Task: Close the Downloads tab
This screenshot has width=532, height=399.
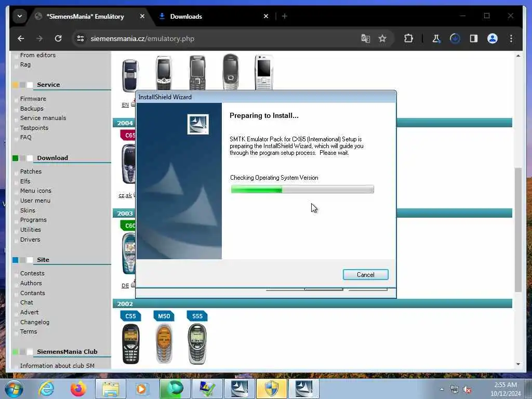Action: click(266, 16)
